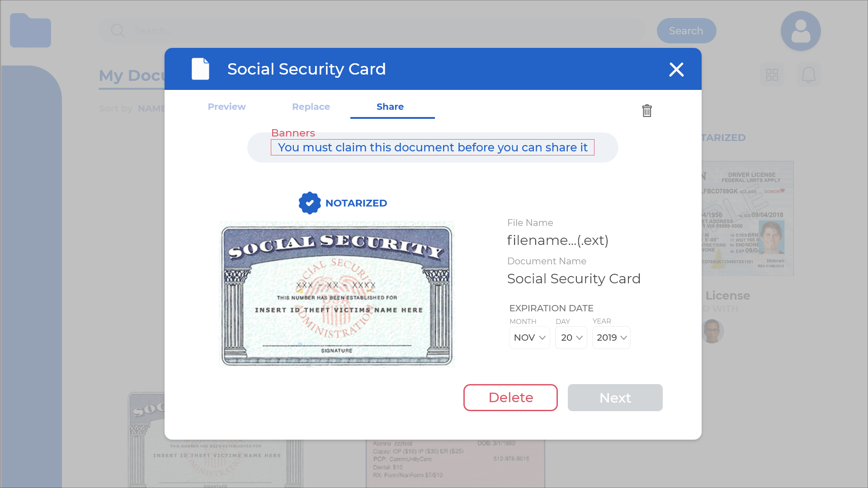Click the folder icon in sidebar

[x=30, y=31]
